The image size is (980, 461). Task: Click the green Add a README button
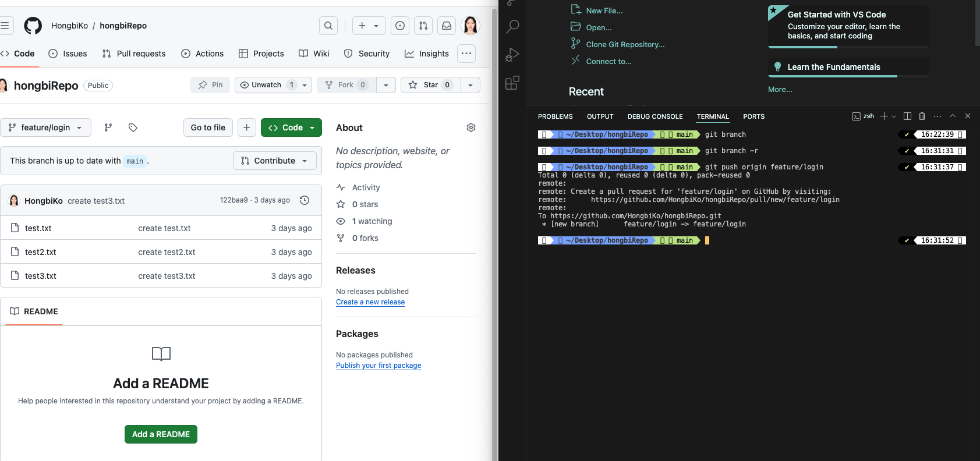point(161,434)
